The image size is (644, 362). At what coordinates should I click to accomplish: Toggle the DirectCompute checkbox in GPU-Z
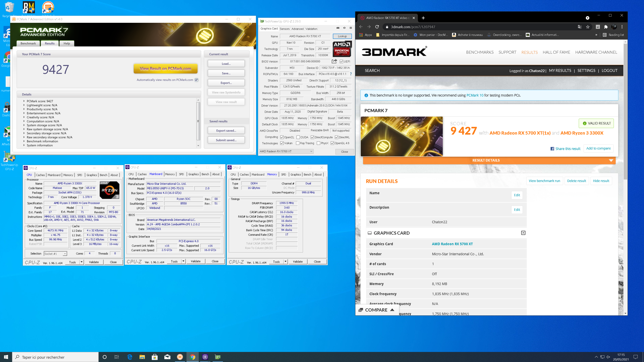312,137
